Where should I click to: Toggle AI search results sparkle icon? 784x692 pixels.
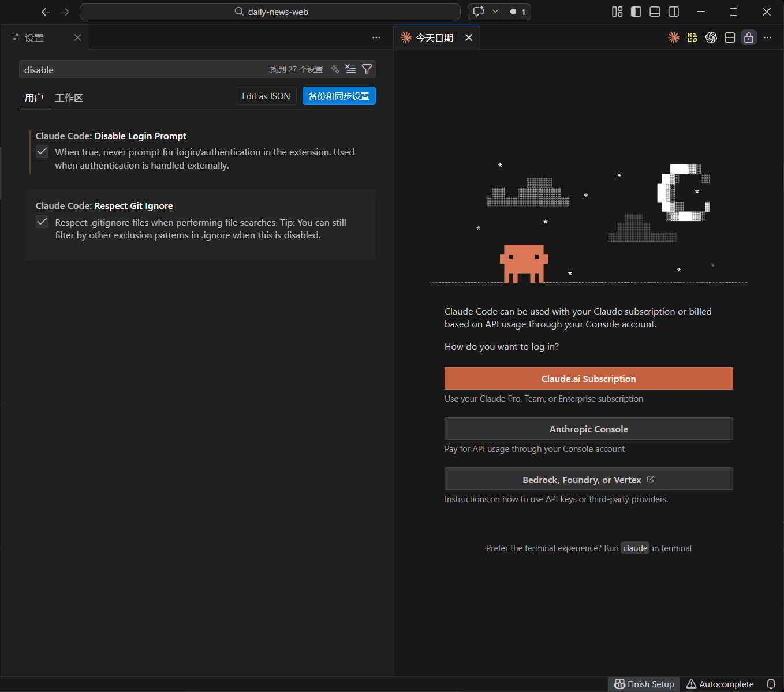pyautogui.click(x=335, y=69)
